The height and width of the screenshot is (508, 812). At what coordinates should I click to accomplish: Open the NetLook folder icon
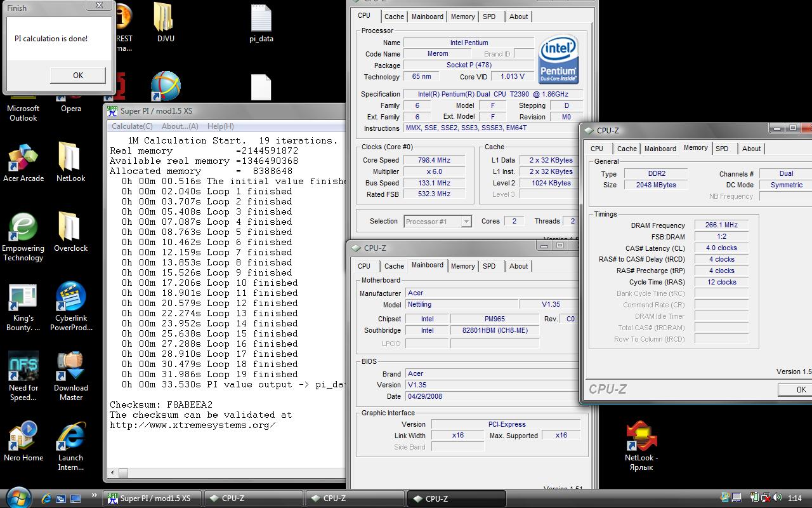pyautogui.click(x=70, y=163)
